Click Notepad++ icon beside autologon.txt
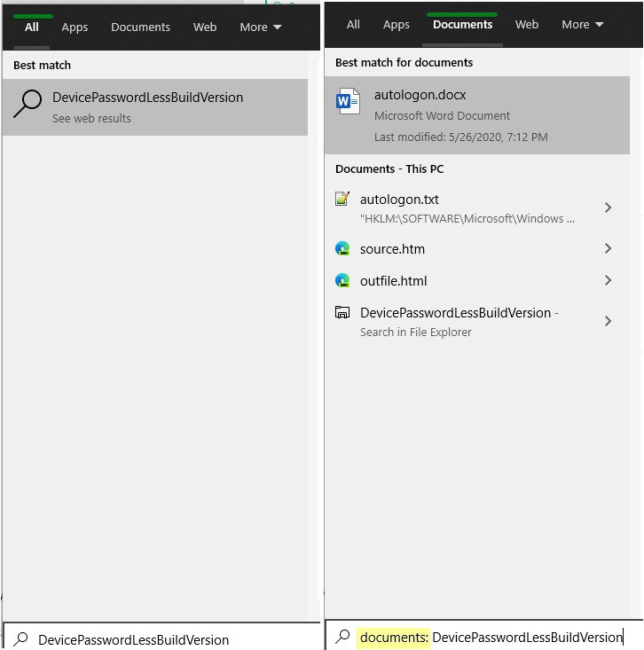Screen dimensions: 644x650 [342, 199]
